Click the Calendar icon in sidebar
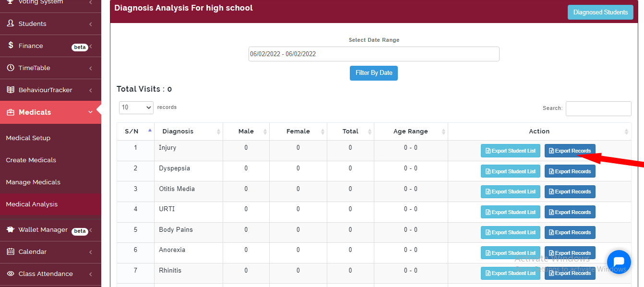644x287 pixels. (11, 251)
